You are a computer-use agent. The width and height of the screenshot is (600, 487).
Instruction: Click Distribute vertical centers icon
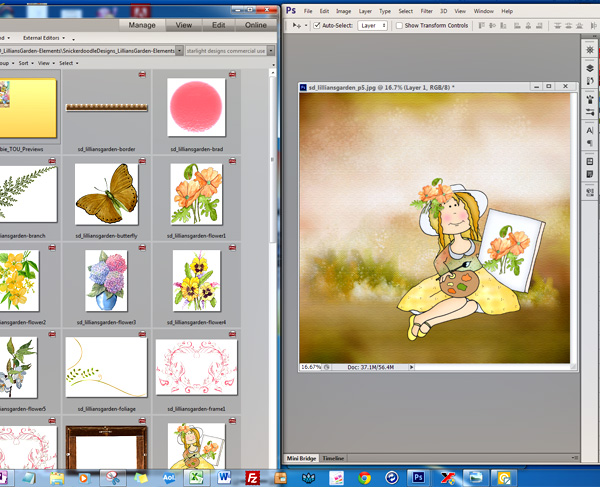(x=569, y=26)
